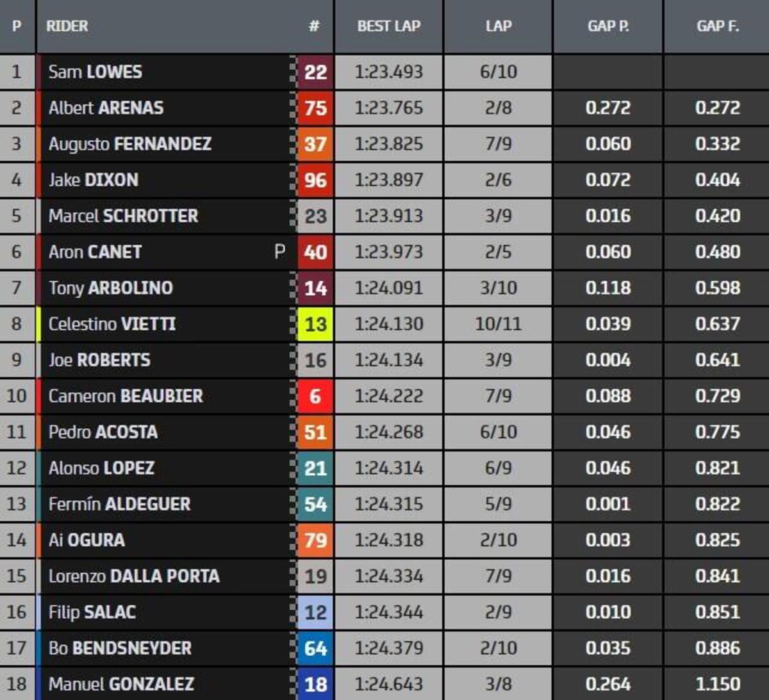Select Pedro Acosta's orange number 51 badge
The width and height of the screenshot is (769, 700).
(315, 432)
